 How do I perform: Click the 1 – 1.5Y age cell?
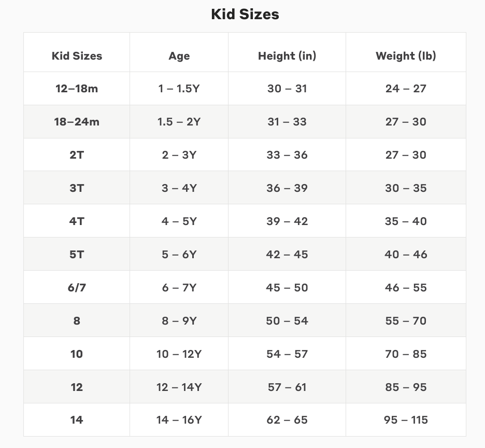[179, 89]
